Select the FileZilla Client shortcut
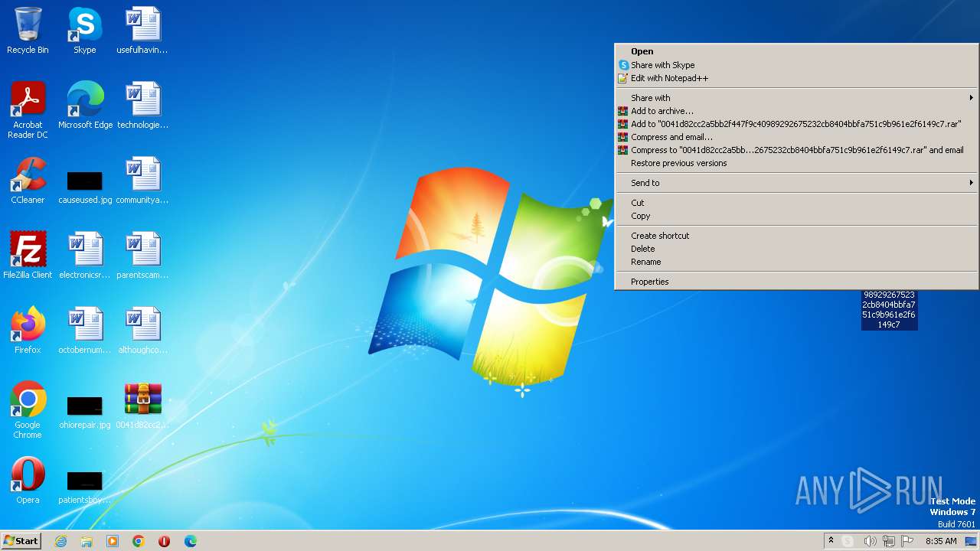This screenshot has height=551, width=980. 28,256
